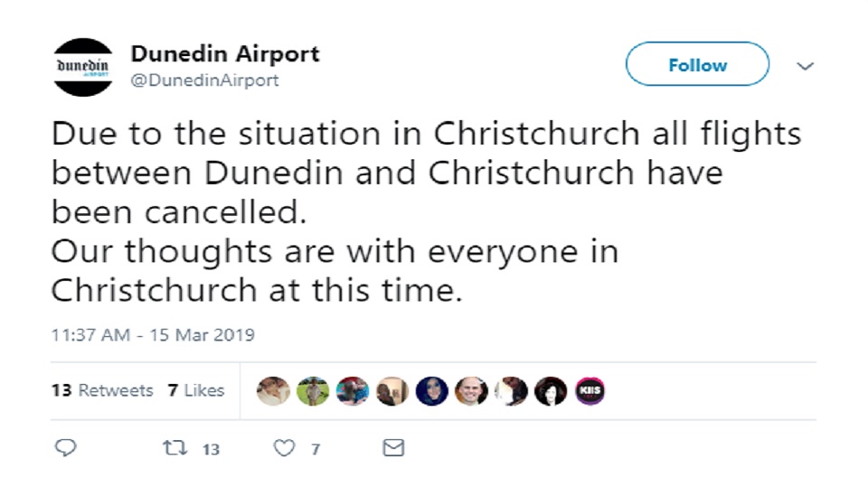This screenshot has width=868, height=488.
Task: Expand the tweet options chevron beside Follow
Action: click(805, 66)
